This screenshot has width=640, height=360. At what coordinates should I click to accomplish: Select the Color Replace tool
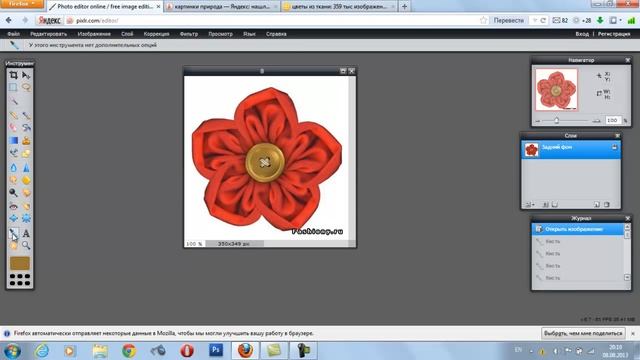tap(13, 153)
